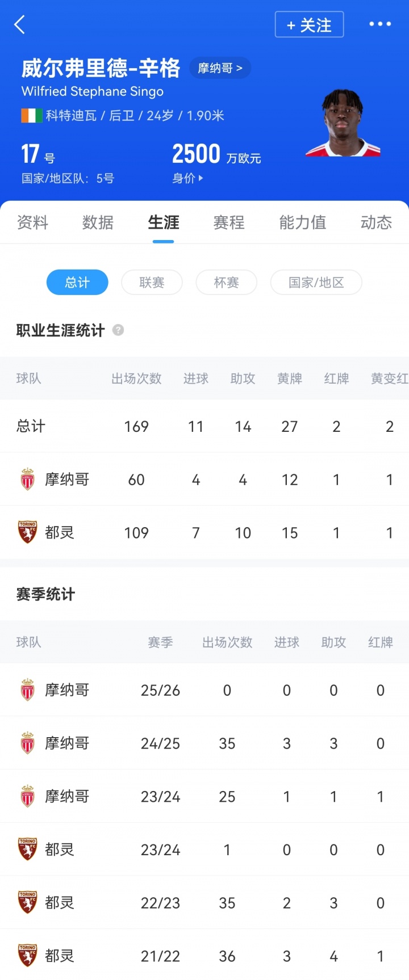Open the three-dot more options menu
Image resolution: width=409 pixels, height=980 pixels.
coord(380,24)
